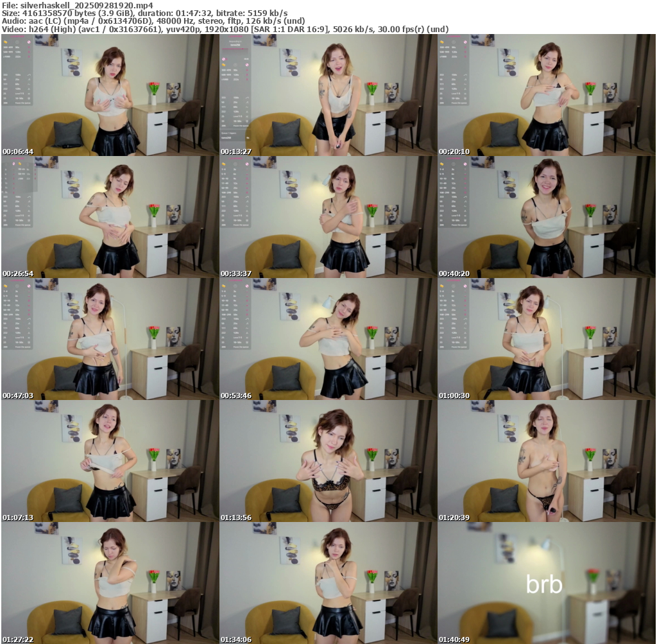
Task: Select the Size and duration info line
Action: tap(144, 13)
